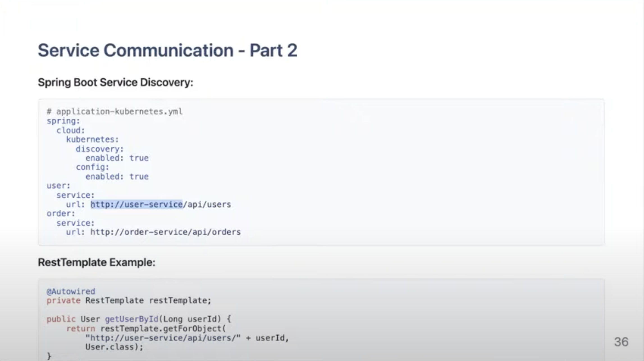Click the slide title Service Communication - Part 2

167,51
